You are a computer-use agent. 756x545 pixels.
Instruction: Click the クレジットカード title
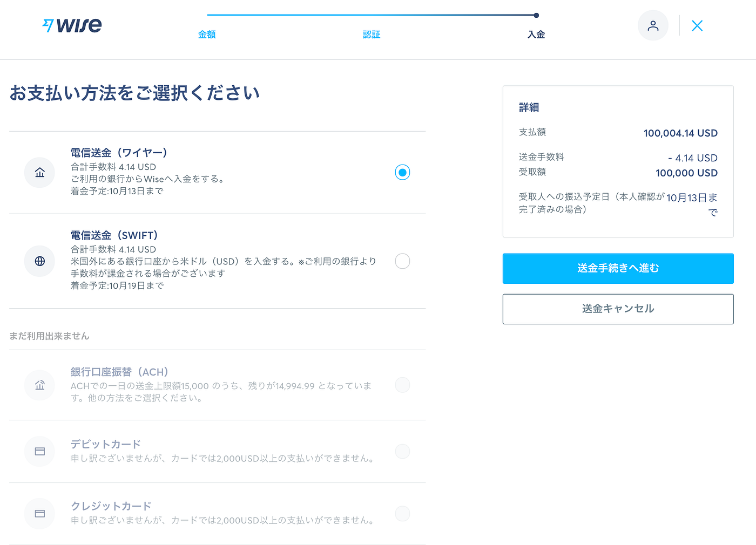coord(111,506)
